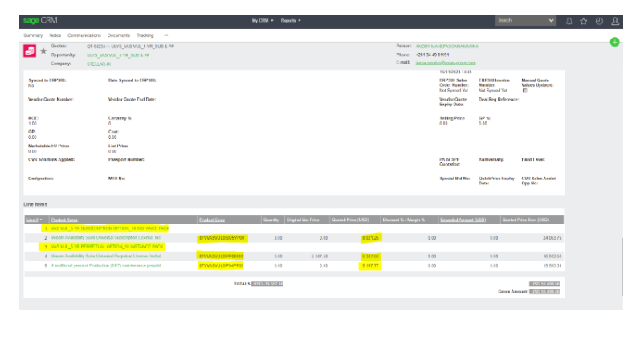Open Veeam Availability Suite Universal Subscription License item
The height and width of the screenshot is (353, 644).
pos(105,238)
